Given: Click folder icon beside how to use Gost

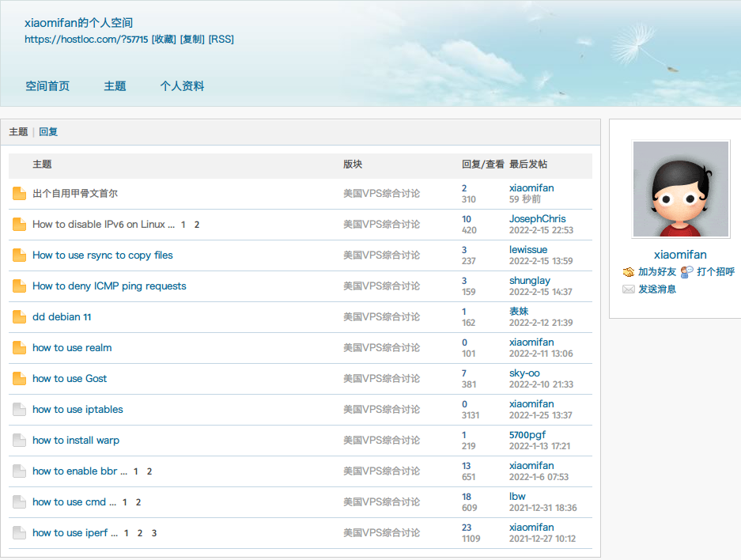Looking at the screenshot, I should click(x=19, y=379).
